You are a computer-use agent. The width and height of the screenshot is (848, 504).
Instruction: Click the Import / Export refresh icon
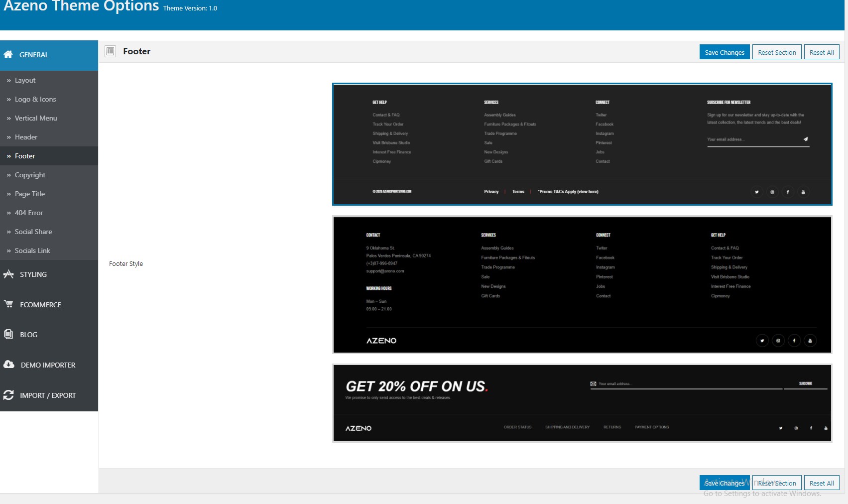tap(8, 395)
